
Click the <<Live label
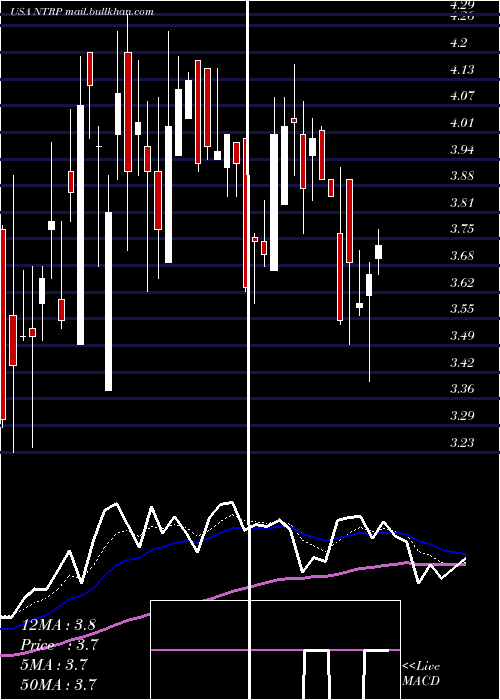point(421,667)
